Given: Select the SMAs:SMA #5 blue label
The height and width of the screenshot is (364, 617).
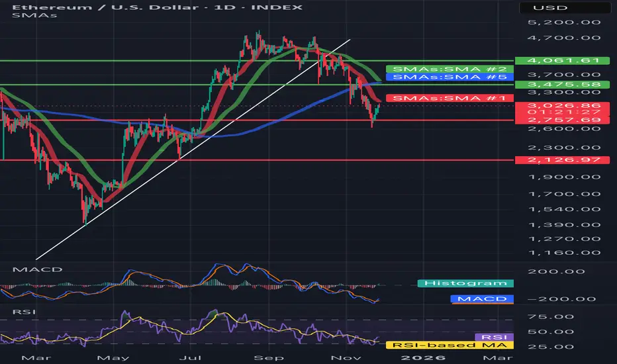Looking at the screenshot, I should [x=450, y=77].
